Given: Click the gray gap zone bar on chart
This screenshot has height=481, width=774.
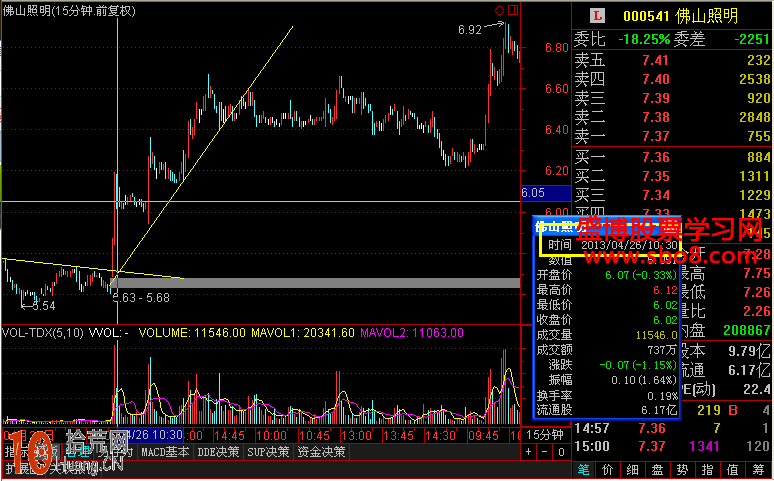Looking at the screenshot, I should [x=315, y=283].
